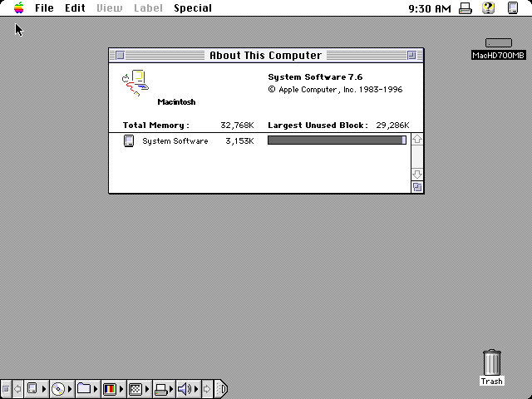Click the "System Software 7.6" version text
Screen dimensions: 532x399
coord(315,77)
